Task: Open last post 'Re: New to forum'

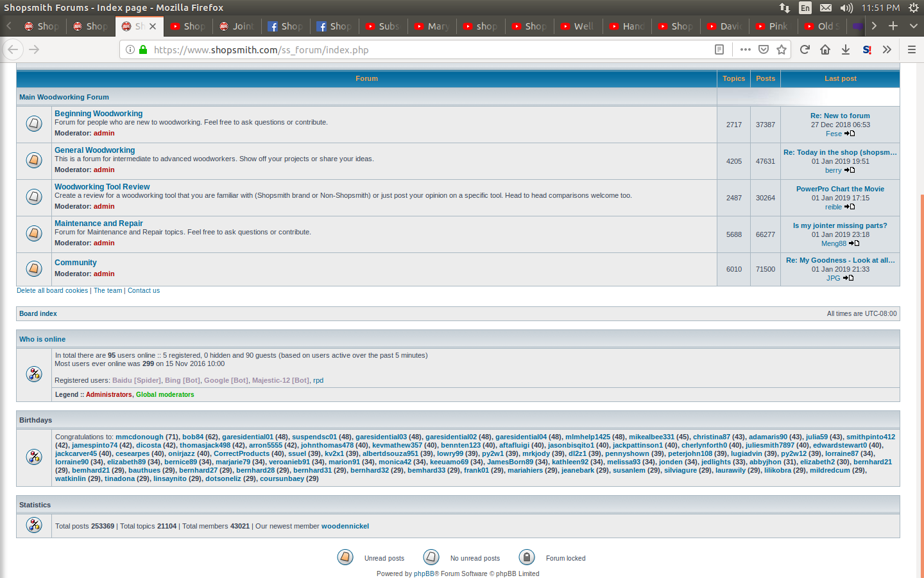Action: [x=840, y=116]
